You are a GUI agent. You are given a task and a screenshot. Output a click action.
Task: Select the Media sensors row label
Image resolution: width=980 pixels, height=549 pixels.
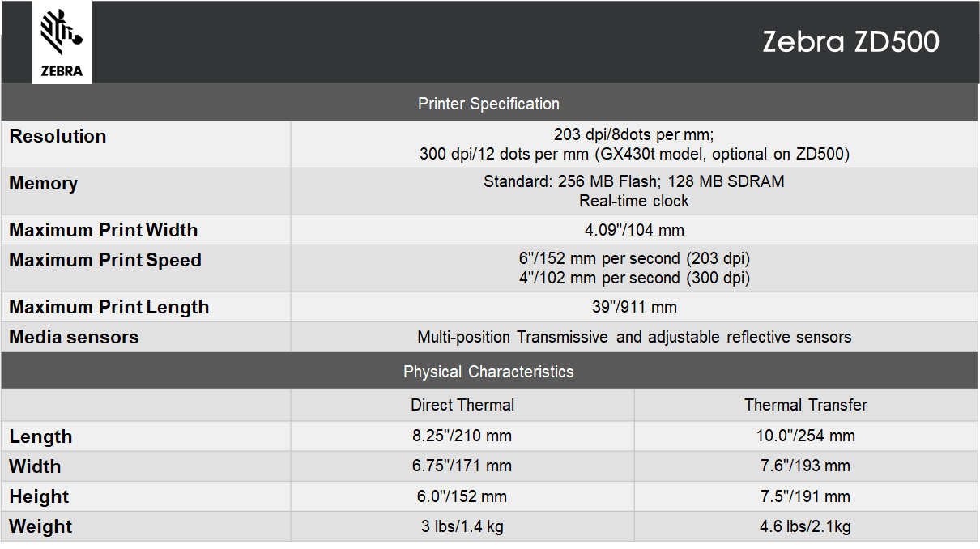74,337
